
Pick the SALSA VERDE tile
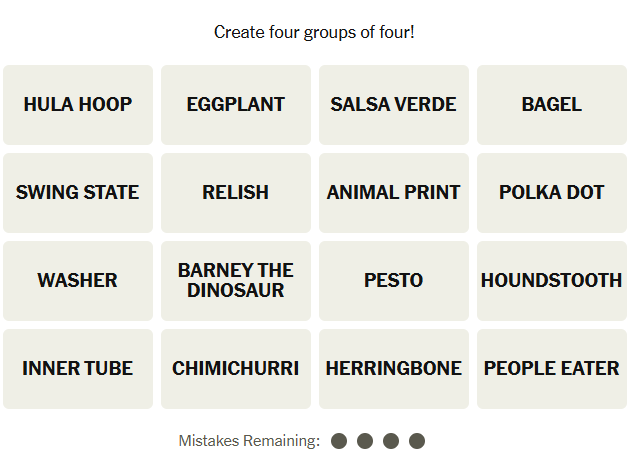point(394,105)
